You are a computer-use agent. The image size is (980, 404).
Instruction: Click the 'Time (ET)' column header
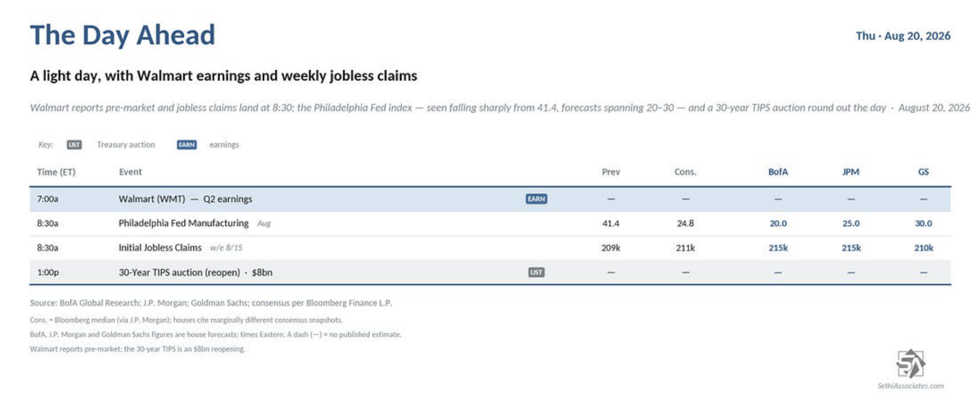pos(56,172)
